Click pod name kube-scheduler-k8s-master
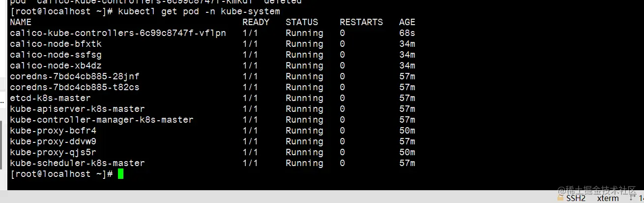This screenshot has height=203, width=644. pos(77,163)
